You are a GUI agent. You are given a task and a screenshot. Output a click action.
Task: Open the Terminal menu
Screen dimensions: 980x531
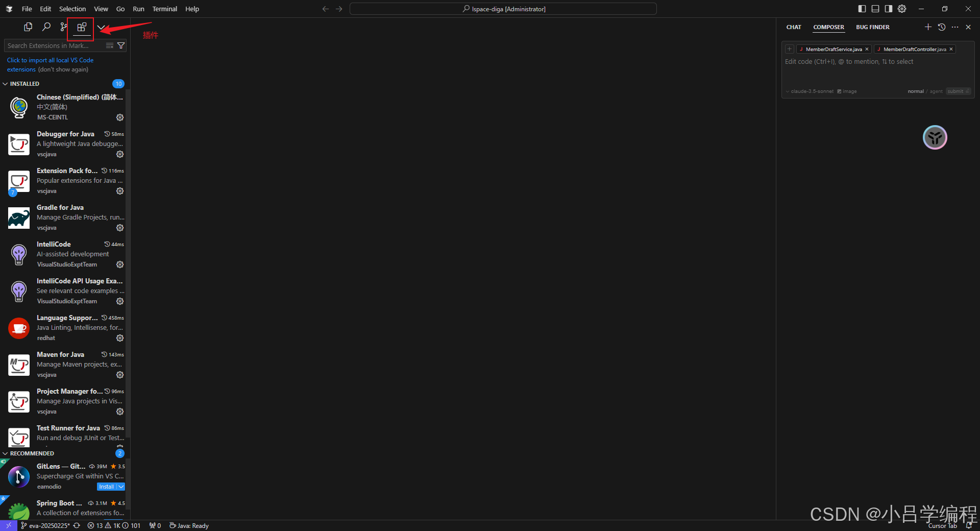coord(164,9)
